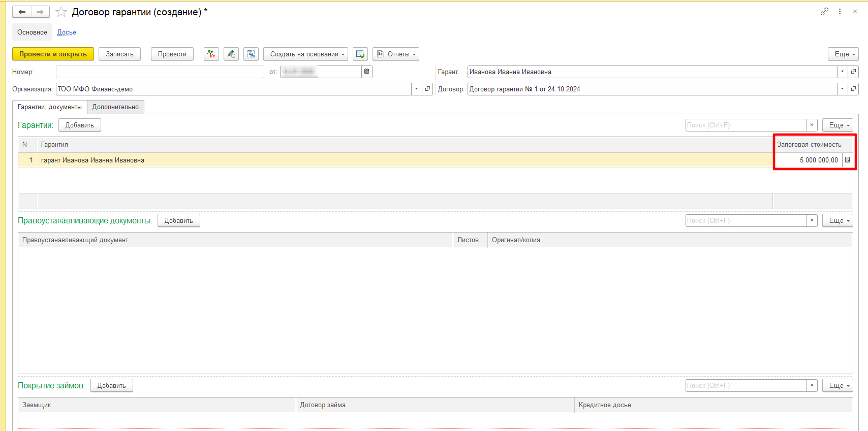Screen dimensions: 868x431
Task: Click the Заемщик column header
Action: 157,405
